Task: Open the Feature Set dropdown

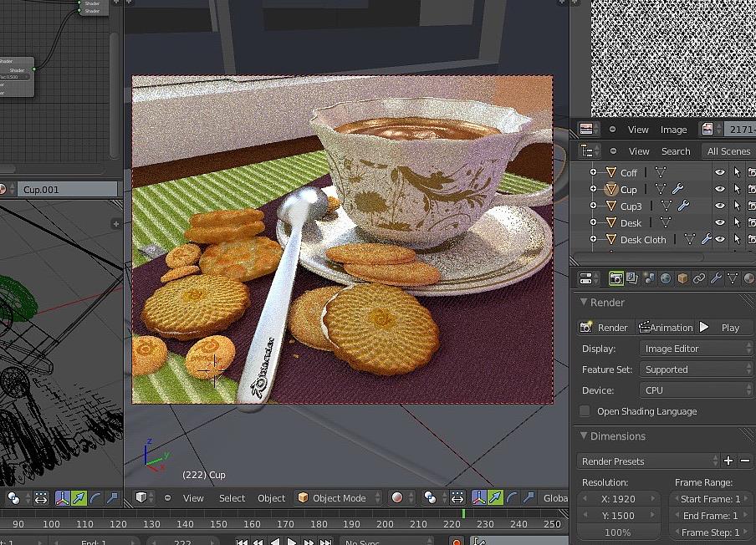Action: (x=697, y=369)
